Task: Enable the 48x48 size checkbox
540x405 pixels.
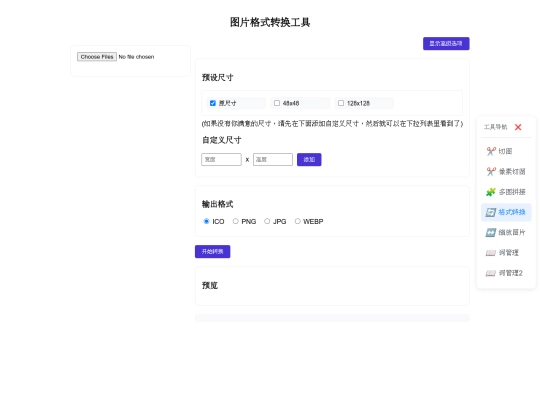Action: (277, 103)
